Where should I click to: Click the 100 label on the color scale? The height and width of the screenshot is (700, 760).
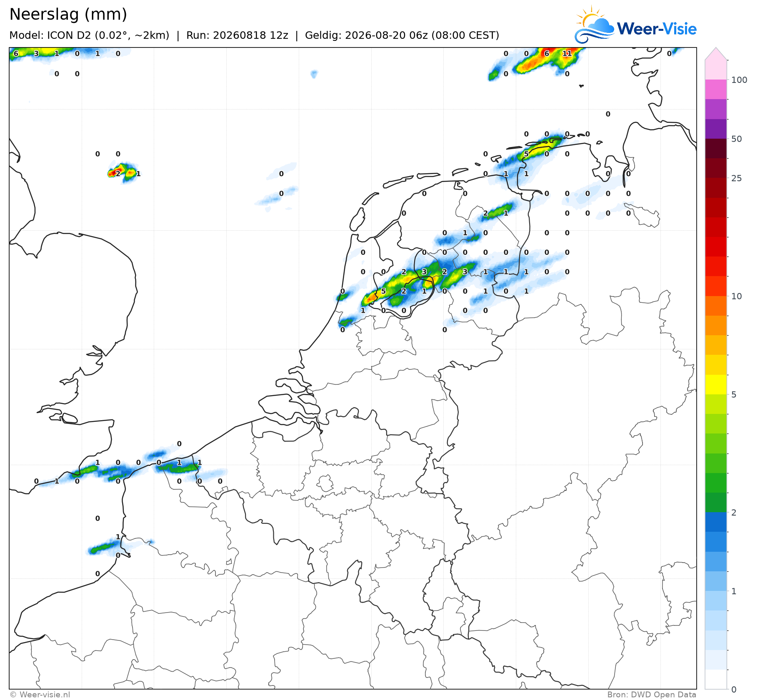(x=739, y=80)
